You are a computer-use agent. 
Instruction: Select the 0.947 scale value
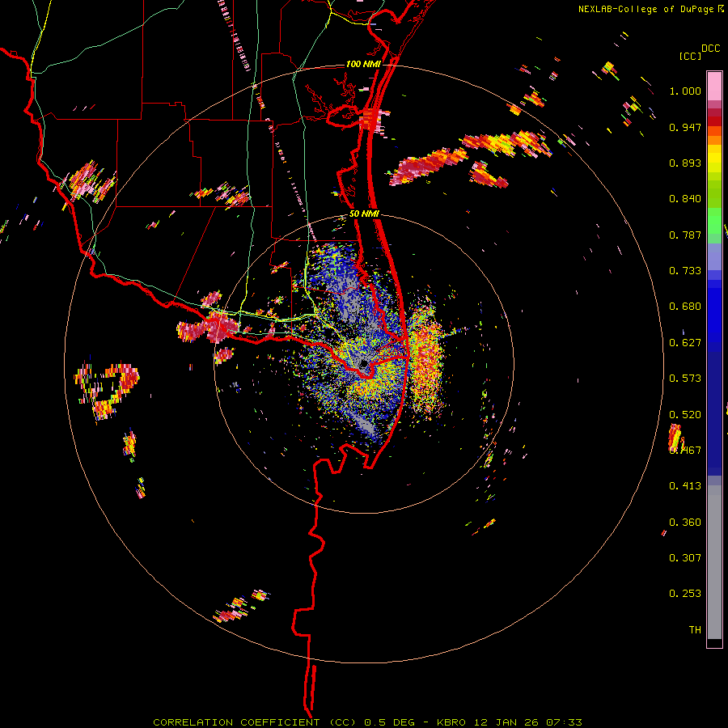[685, 127]
